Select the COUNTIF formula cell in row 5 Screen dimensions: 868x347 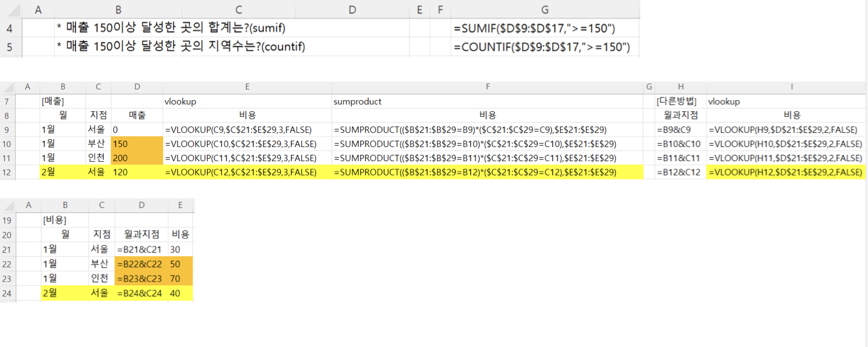tap(545, 46)
